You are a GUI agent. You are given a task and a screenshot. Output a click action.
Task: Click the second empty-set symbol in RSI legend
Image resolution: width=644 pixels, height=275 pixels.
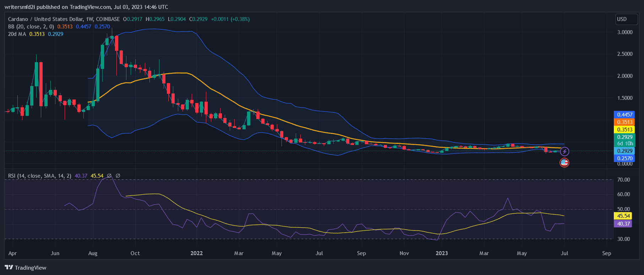pyautogui.click(x=118, y=176)
